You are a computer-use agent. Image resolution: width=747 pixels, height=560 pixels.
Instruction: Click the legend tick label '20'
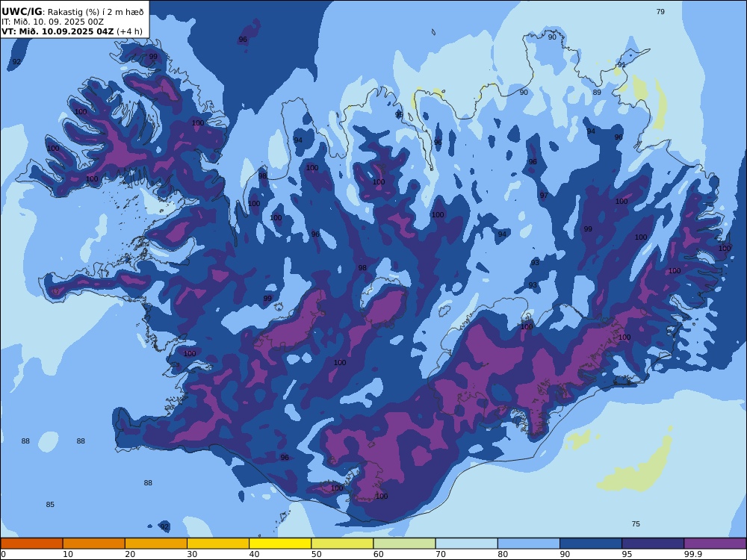[130, 554]
